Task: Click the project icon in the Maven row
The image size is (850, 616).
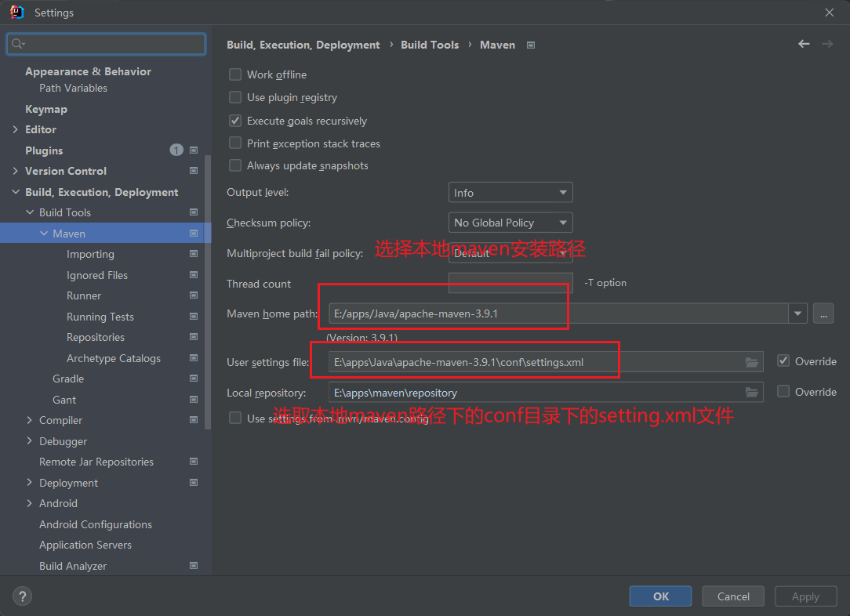Action: [x=194, y=234]
